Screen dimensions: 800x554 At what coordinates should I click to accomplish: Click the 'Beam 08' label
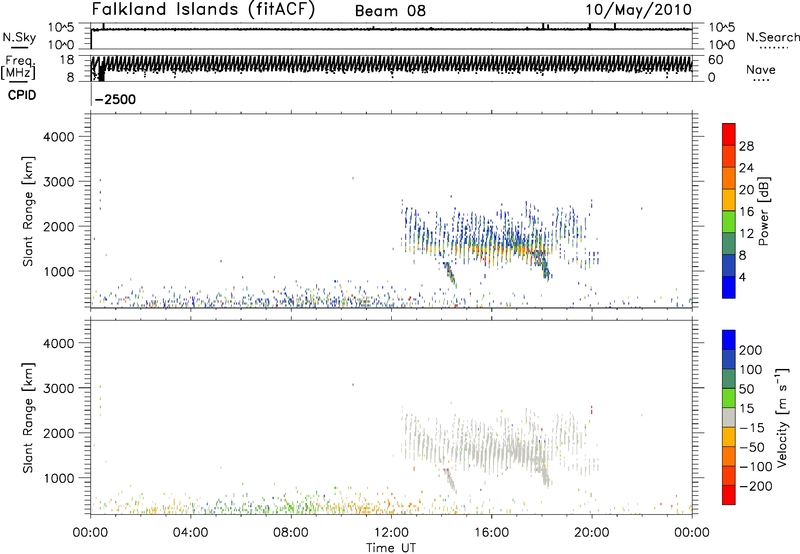coord(390,11)
